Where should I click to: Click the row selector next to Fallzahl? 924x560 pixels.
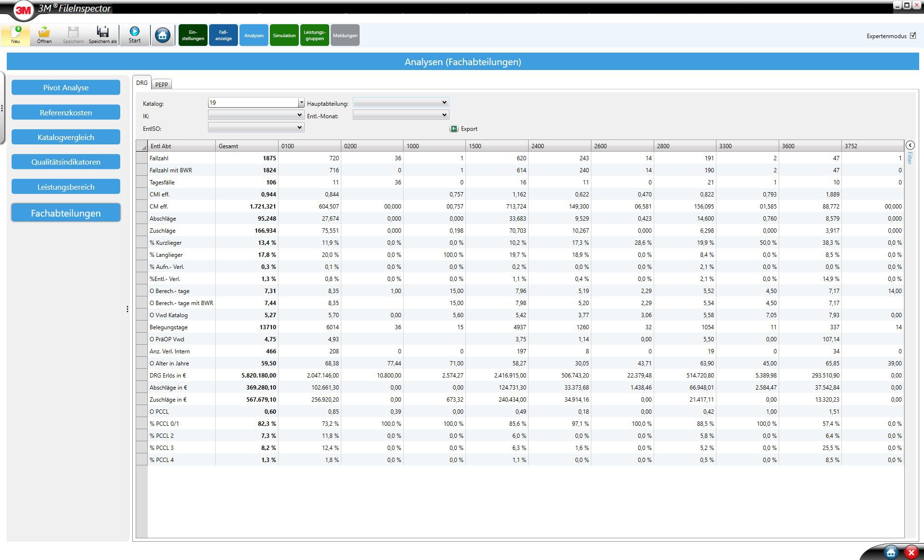pos(141,158)
